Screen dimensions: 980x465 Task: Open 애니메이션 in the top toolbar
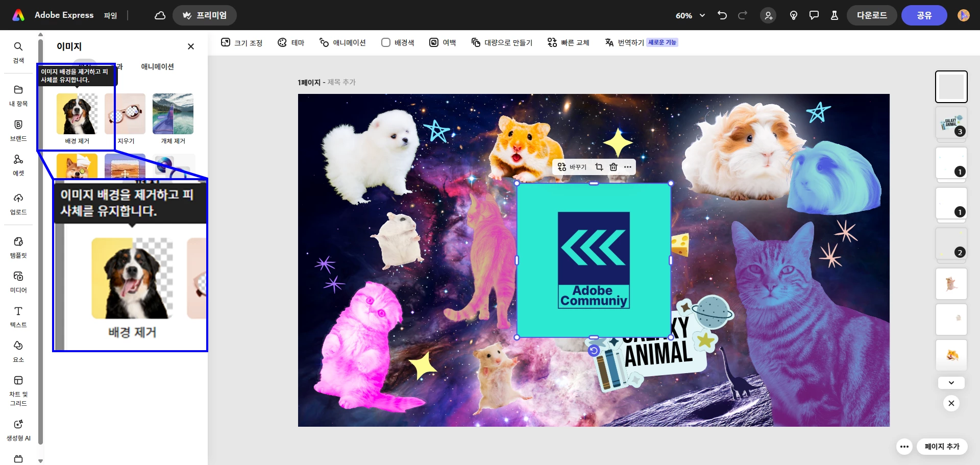point(342,42)
